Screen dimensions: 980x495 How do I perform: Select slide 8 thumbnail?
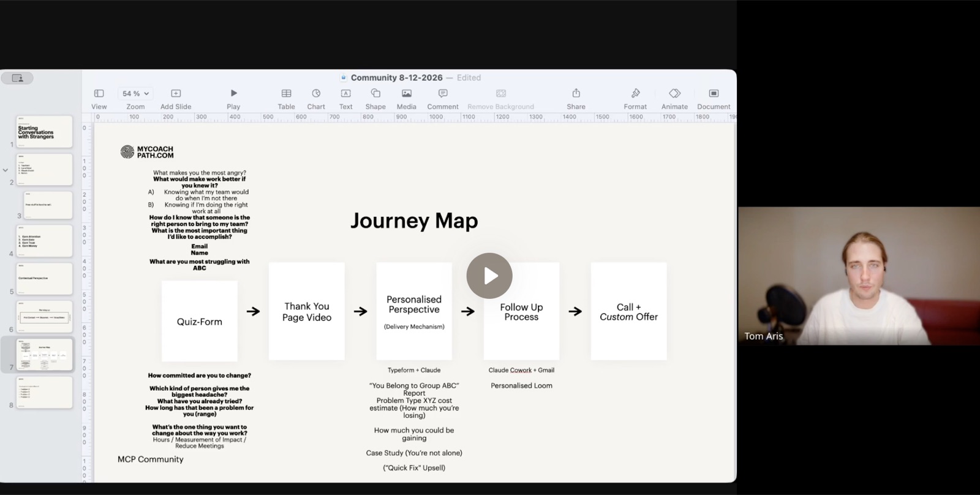(x=44, y=393)
